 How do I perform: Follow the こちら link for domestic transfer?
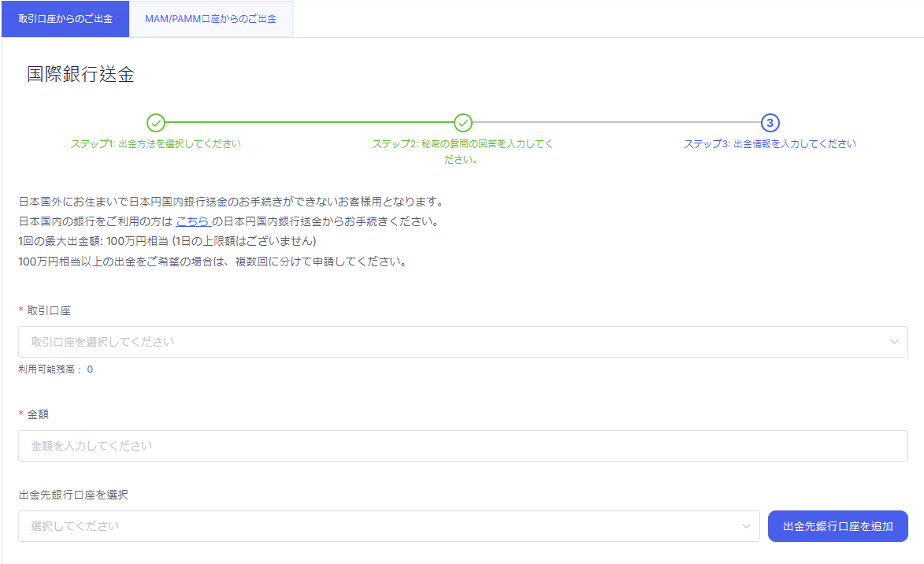click(192, 221)
